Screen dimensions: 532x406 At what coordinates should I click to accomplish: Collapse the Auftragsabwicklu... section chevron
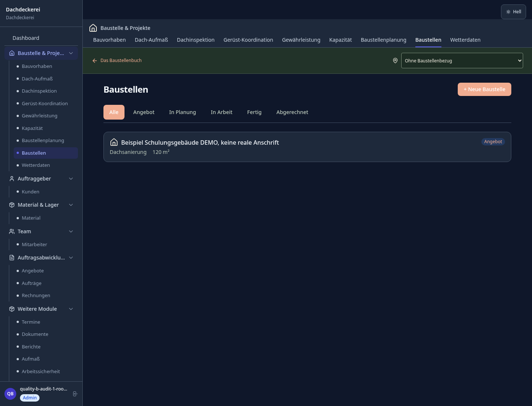pos(71,258)
